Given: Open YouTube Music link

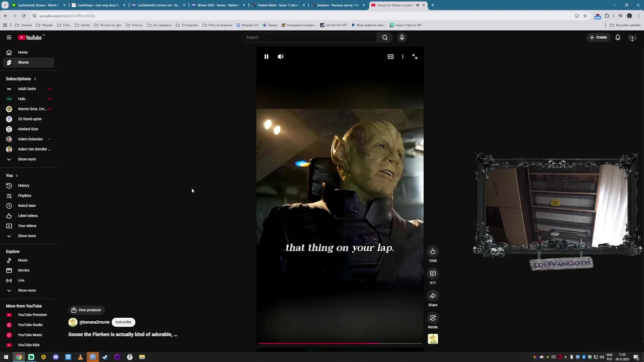Looking at the screenshot, I should click(x=28, y=335).
